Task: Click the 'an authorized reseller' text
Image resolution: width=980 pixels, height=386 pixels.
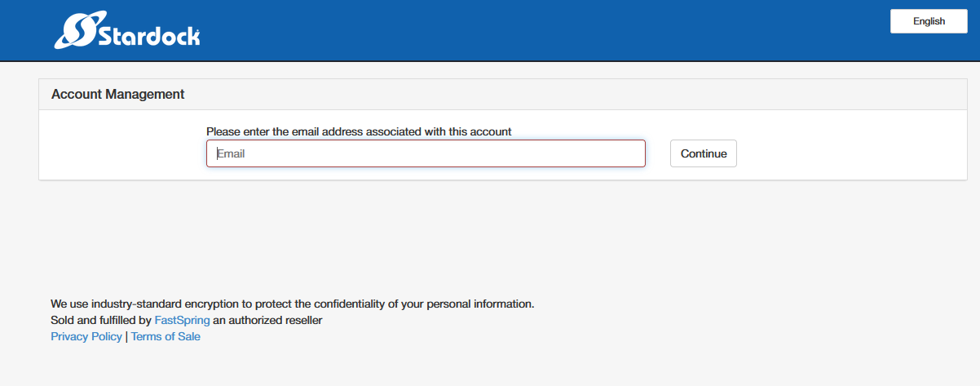Action: click(x=267, y=320)
